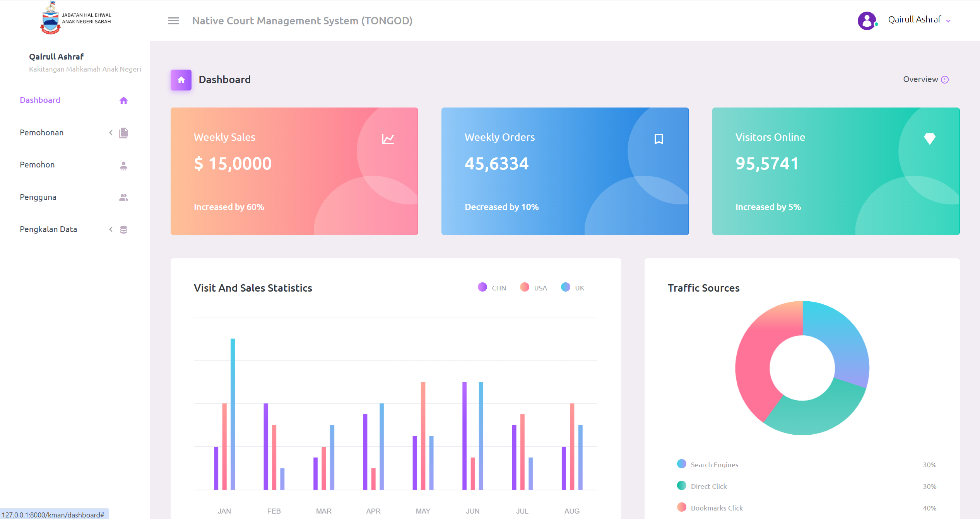Toggle USA series in chart legend
The height and width of the screenshot is (519, 980).
(x=525, y=287)
